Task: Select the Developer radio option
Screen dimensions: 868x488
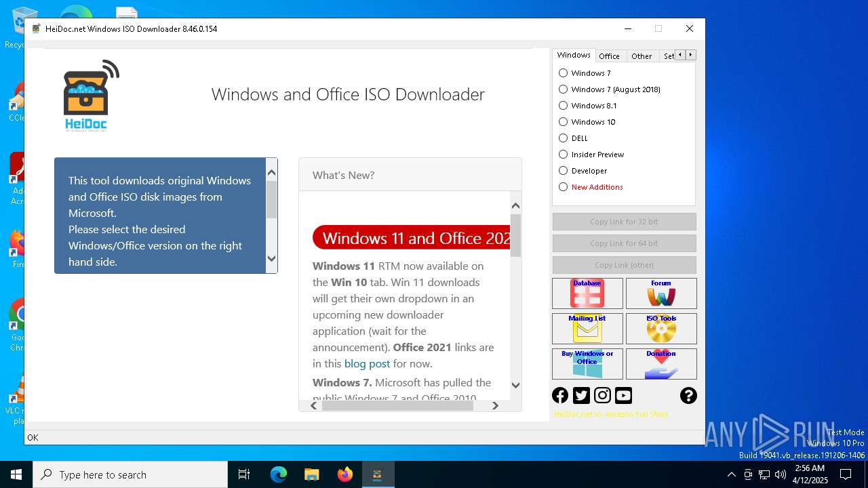Action: pos(583,171)
